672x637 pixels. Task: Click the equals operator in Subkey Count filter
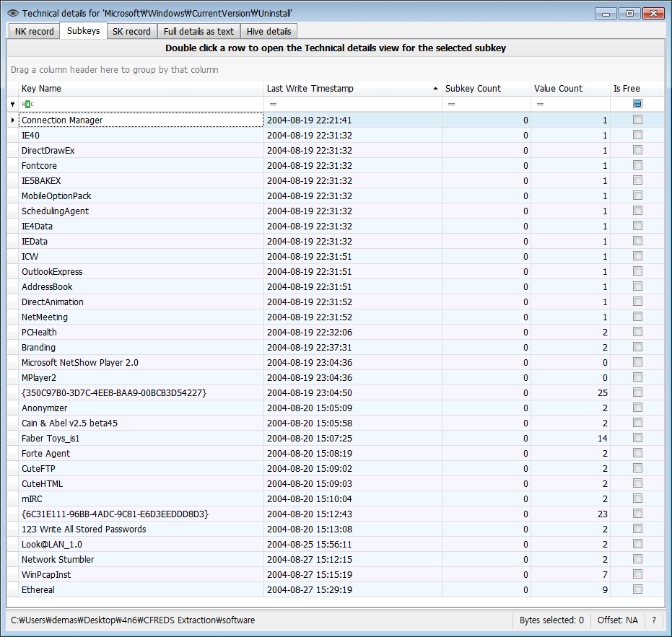coord(451,104)
